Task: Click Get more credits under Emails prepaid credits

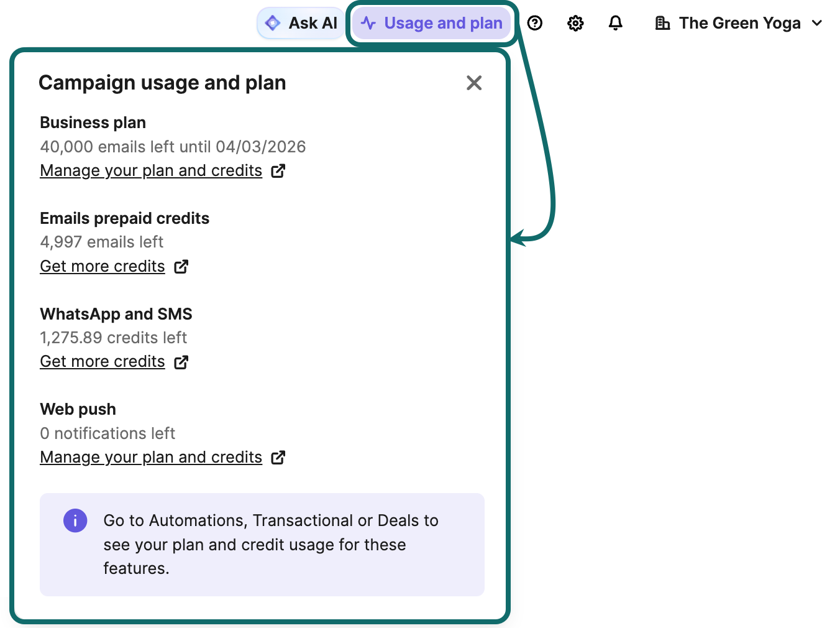Action: coord(102,266)
